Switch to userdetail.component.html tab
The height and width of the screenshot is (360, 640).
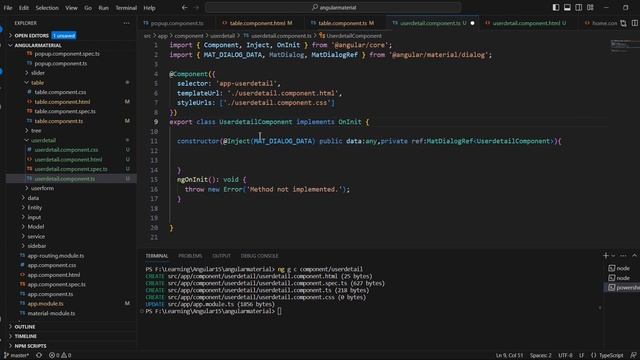click(527, 23)
